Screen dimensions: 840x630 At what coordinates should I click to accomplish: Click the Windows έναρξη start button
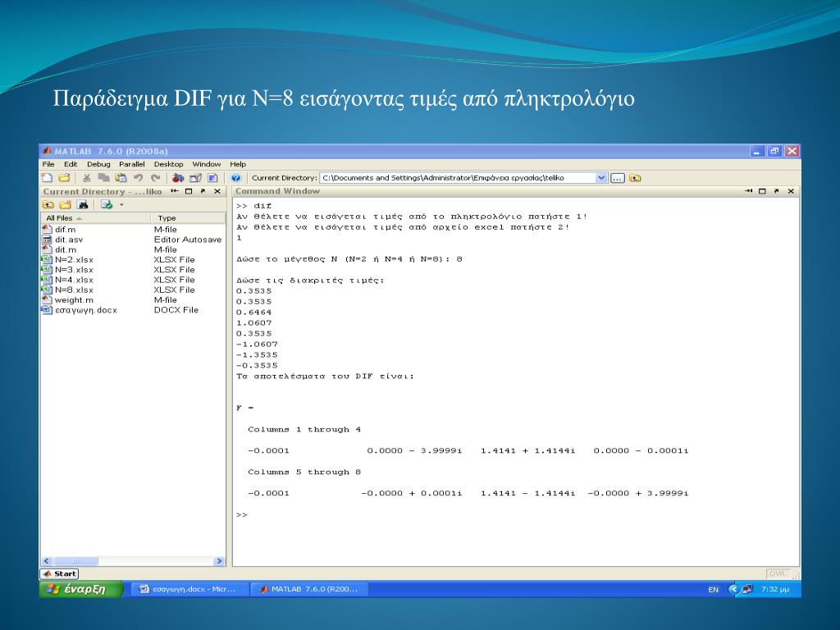point(80,589)
